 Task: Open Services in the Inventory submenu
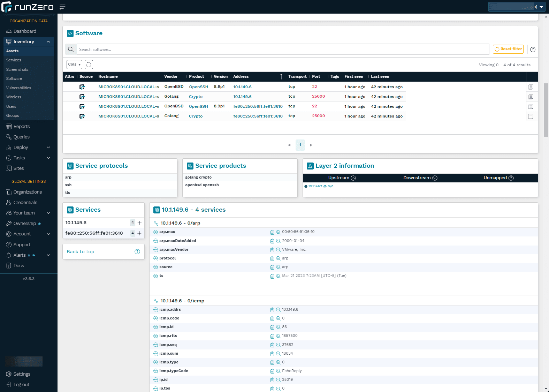click(14, 60)
